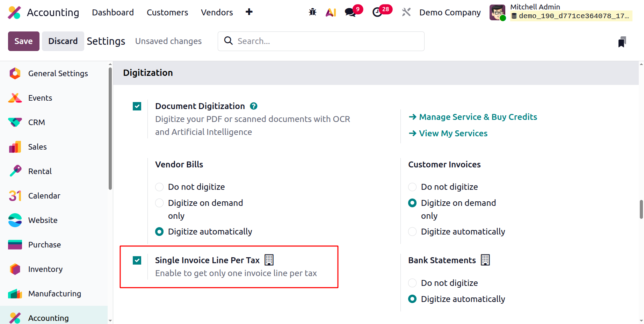644x324 pixels.
Task: Click the Save button
Action: (x=24, y=41)
